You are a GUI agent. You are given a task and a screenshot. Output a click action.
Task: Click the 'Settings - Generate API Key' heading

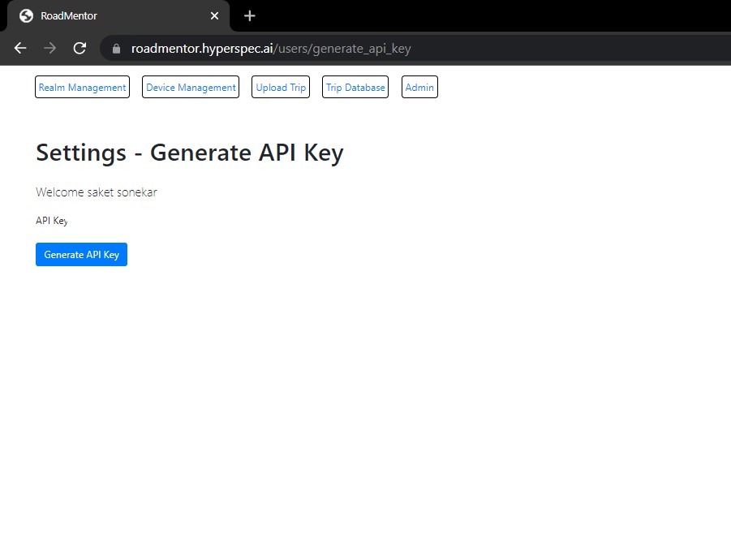pos(190,153)
